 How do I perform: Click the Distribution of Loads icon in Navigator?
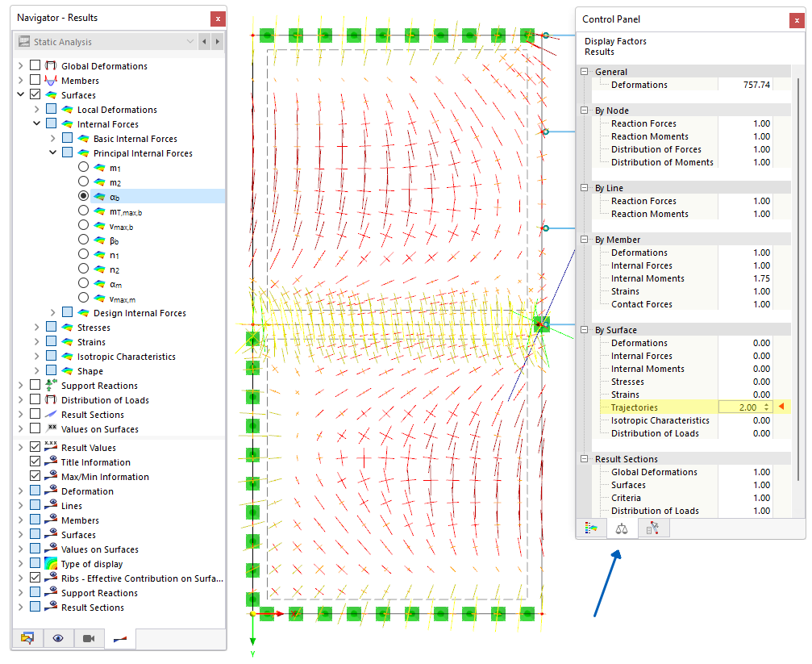(51, 399)
